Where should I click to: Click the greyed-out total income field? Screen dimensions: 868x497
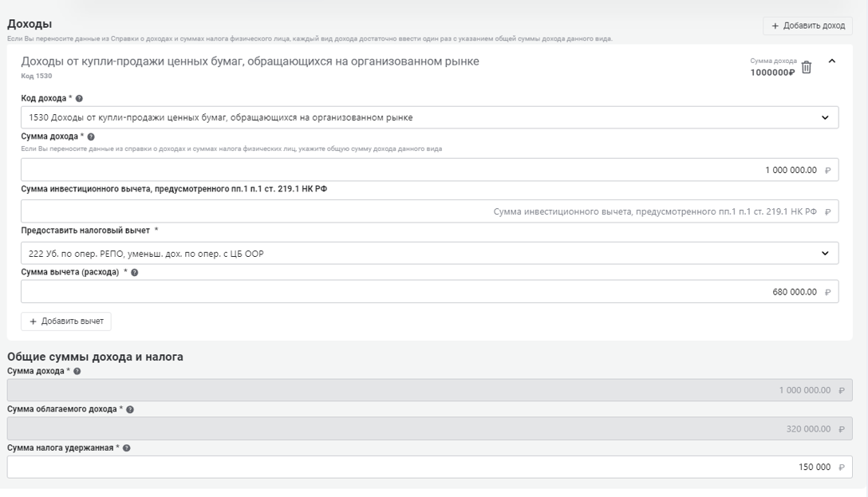pos(429,390)
